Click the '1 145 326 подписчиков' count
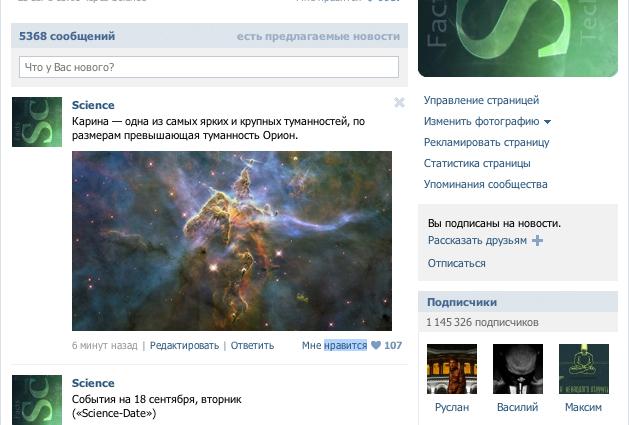The height and width of the screenshot is (425, 629). (x=482, y=322)
